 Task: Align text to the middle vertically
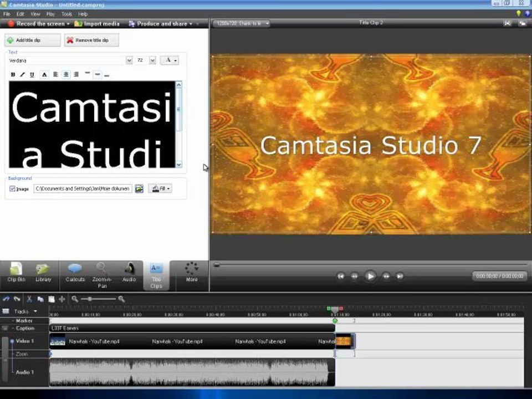coord(98,74)
